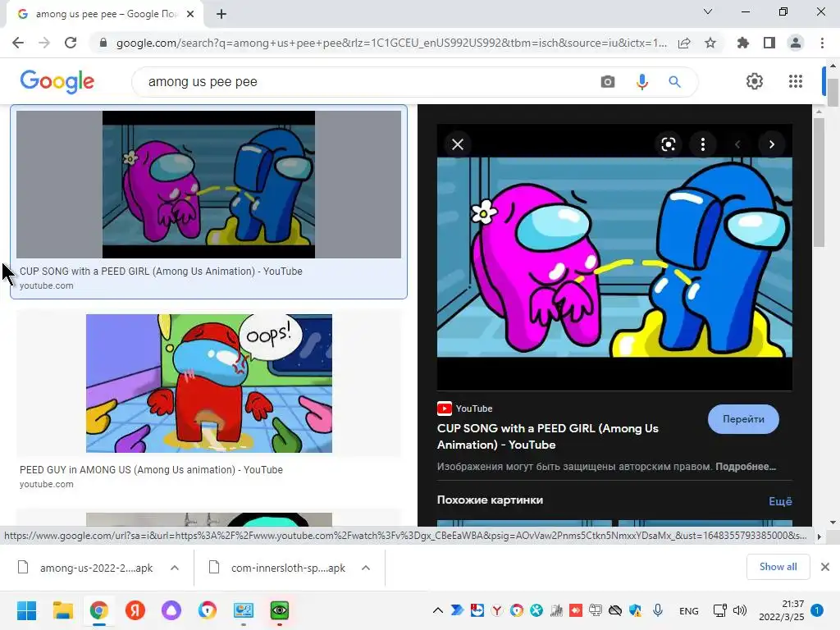The image size is (840, 630).
Task: Bookmark this page with the star icon
Action: (x=710, y=43)
